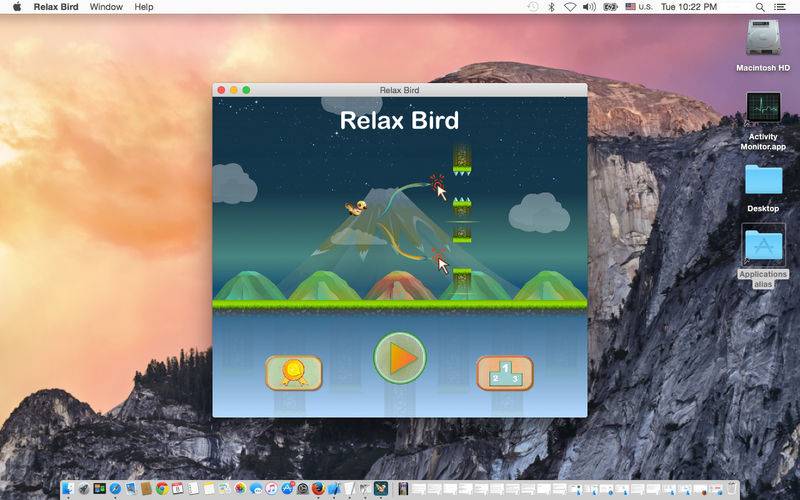The image size is (800, 500).
Task: Open Reminders from the Dock
Action: coord(193,489)
